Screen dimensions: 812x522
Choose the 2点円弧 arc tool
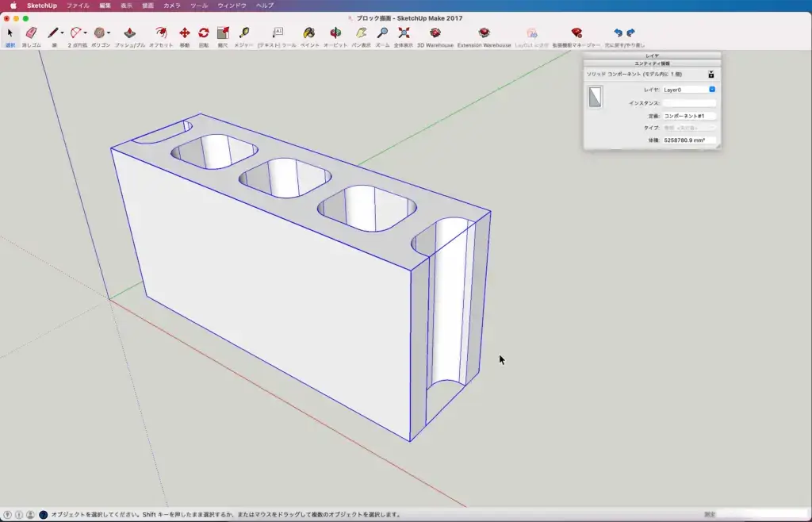coord(76,33)
